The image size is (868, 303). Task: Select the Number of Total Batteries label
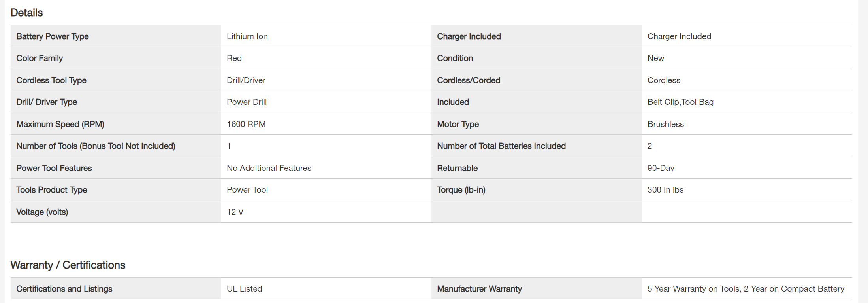pos(501,146)
